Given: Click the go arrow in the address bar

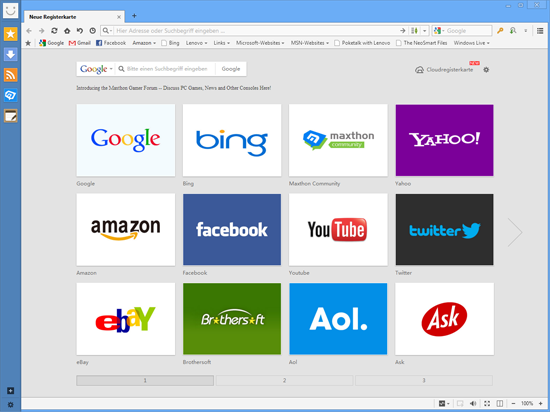Looking at the screenshot, I should click(403, 31).
